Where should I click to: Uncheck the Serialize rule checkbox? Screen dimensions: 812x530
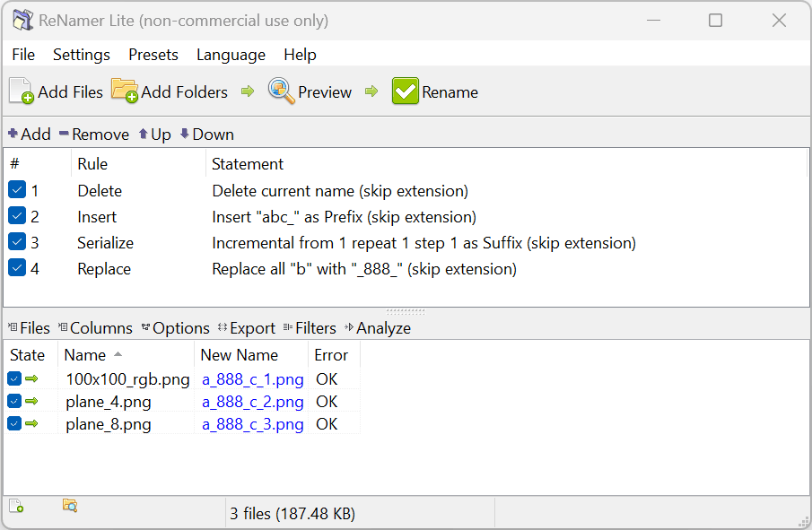(x=17, y=242)
